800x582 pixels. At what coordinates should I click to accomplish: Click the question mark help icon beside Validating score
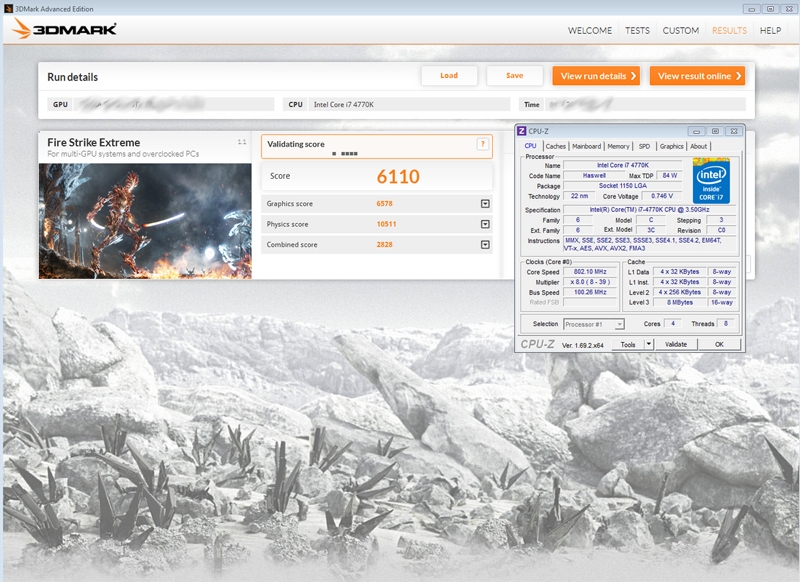(483, 144)
